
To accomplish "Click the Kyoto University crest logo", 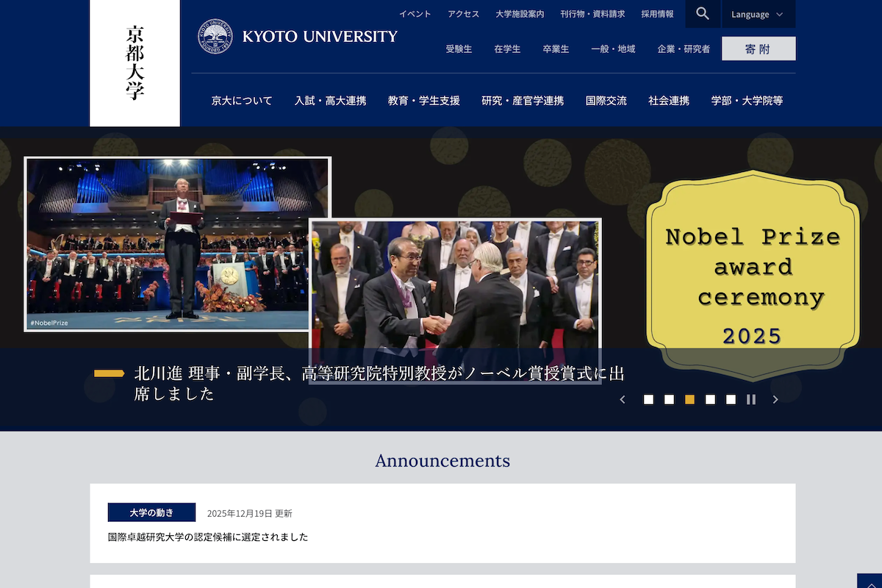I will coord(215,37).
